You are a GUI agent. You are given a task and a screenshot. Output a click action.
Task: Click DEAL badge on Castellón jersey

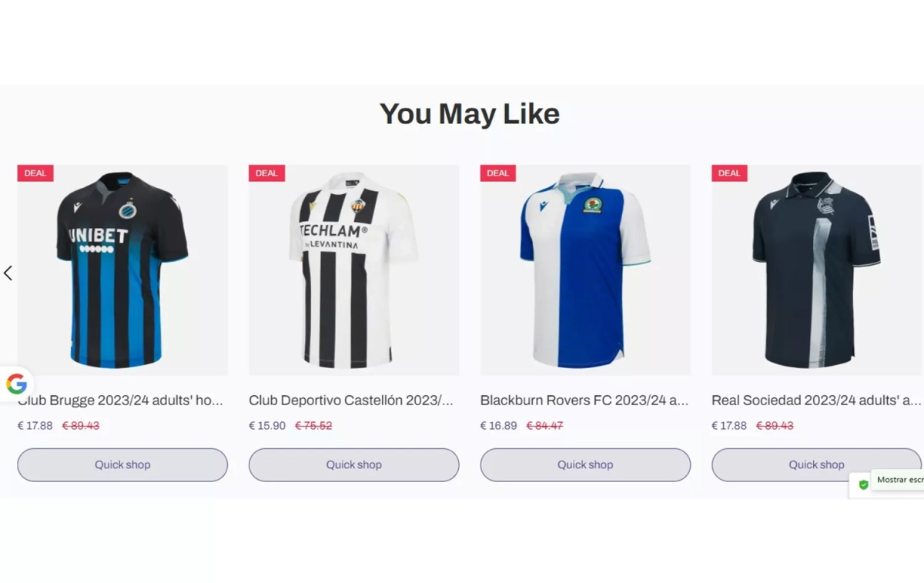[266, 173]
